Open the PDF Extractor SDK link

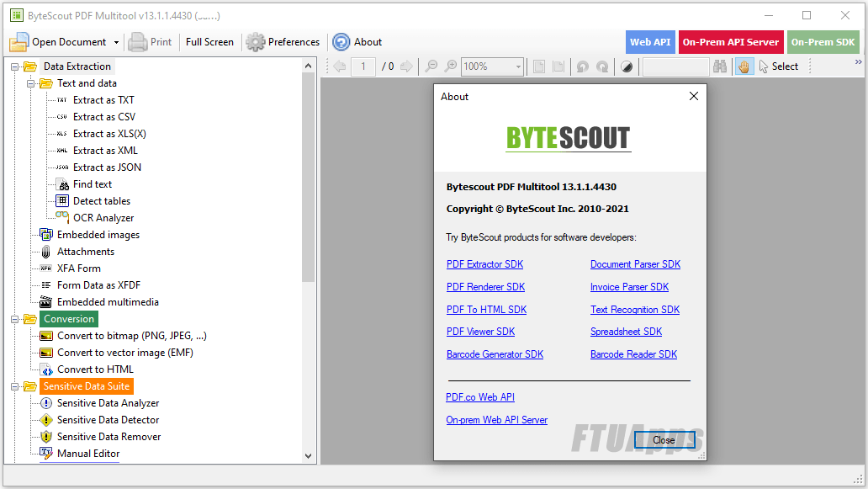(x=485, y=265)
